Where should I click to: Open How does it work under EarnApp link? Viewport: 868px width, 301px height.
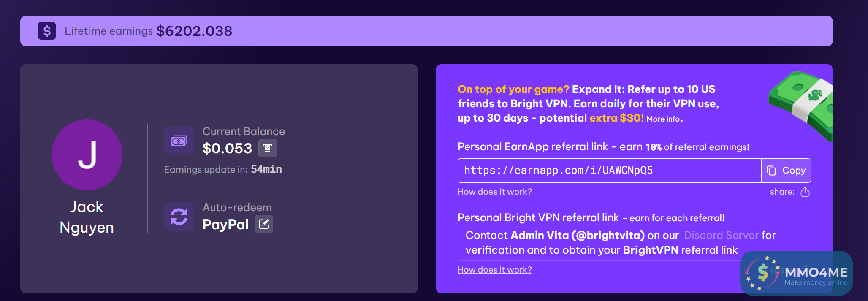click(x=494, y=192)
